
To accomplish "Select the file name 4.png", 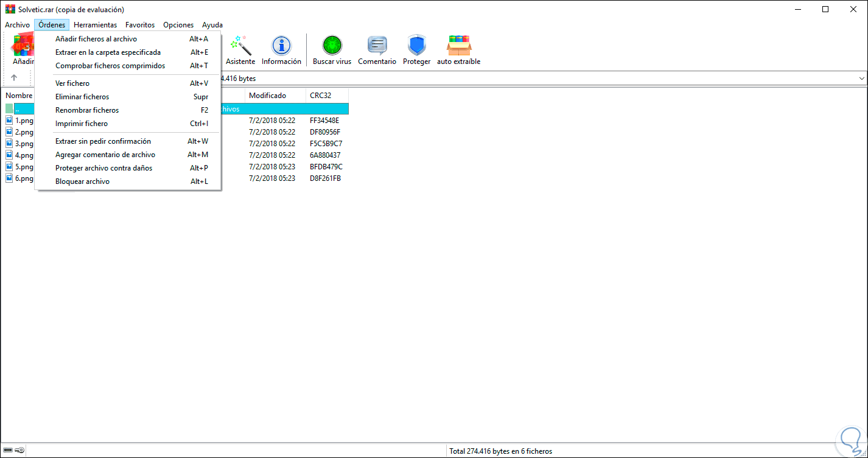I will pyautogui.click(x=24, y=155).
